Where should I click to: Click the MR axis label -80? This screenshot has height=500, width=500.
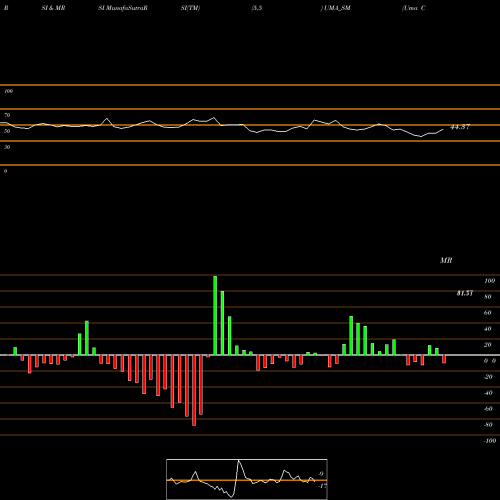tap(488, 425)
